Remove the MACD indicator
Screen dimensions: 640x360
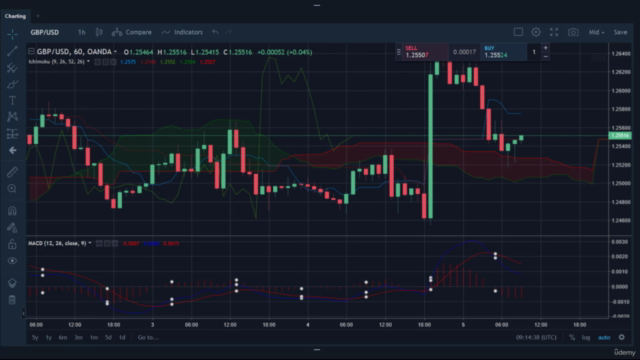pos(115,243)
